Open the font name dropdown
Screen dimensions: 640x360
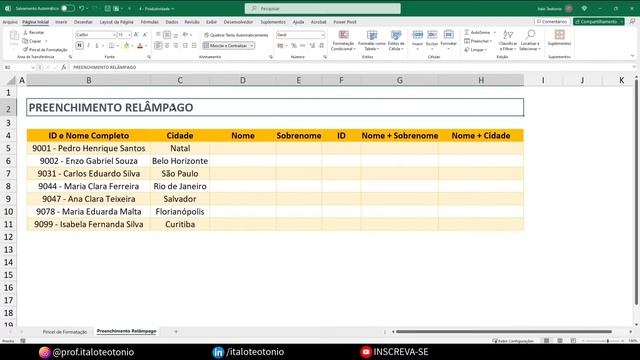[x=114, y=35]
